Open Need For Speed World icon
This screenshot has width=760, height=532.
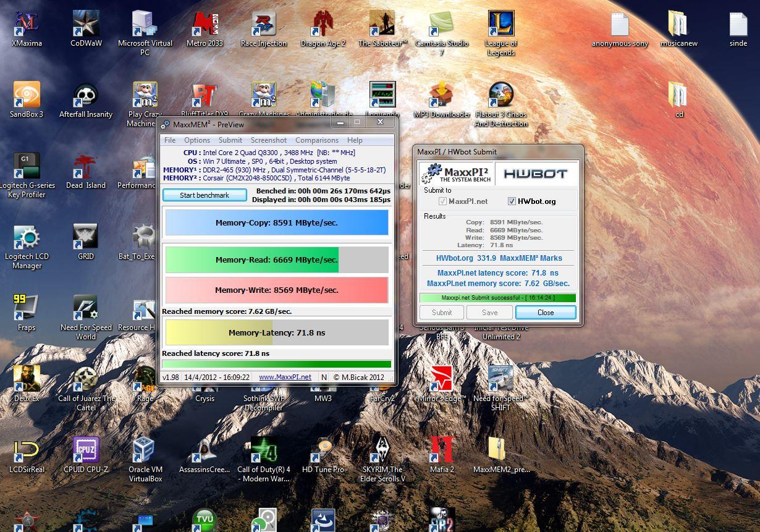click(86, 317)
